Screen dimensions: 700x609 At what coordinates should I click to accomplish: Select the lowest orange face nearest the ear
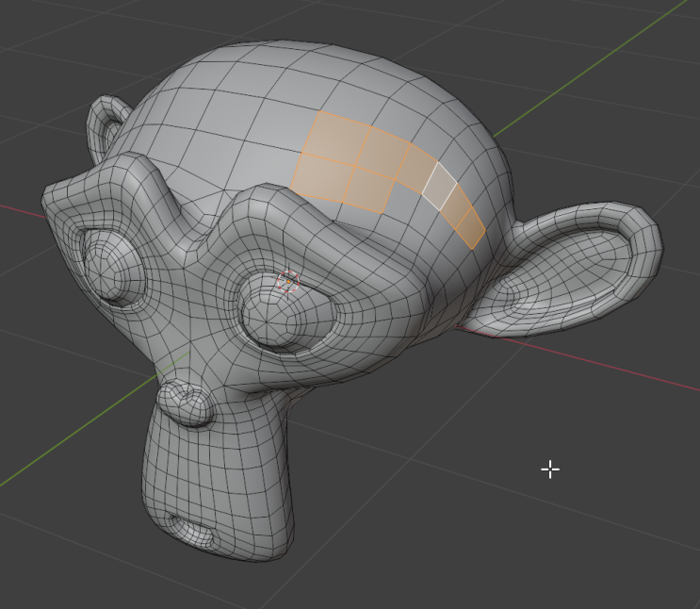(470, 228)
